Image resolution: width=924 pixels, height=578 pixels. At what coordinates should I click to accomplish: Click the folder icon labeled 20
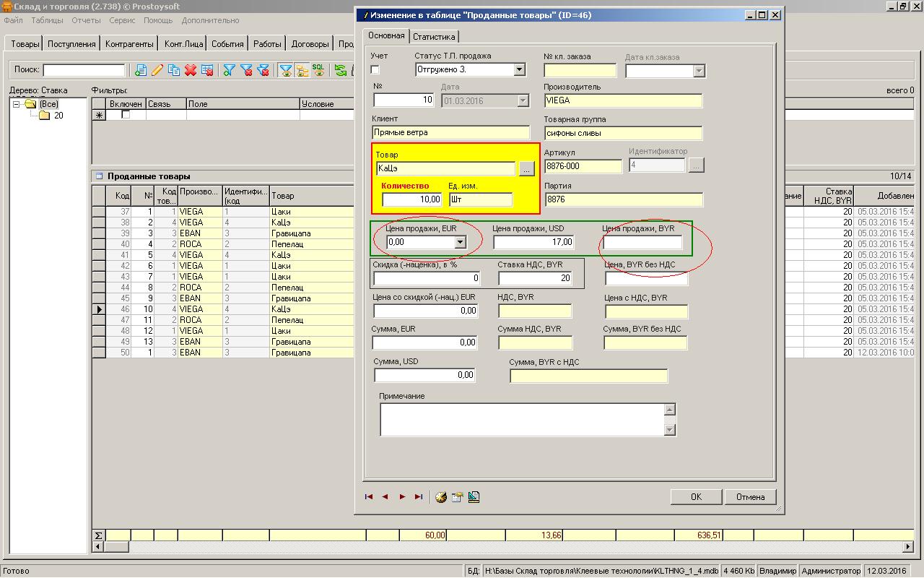point(44,116)
